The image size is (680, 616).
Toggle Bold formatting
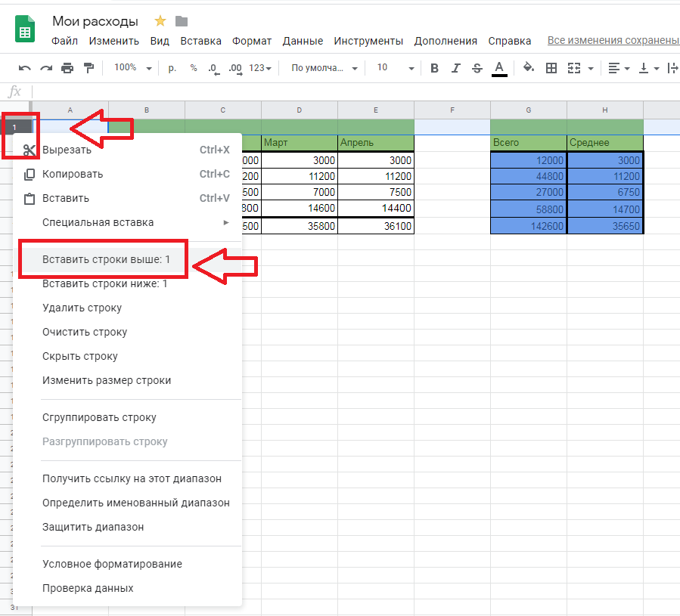(434, 68)
